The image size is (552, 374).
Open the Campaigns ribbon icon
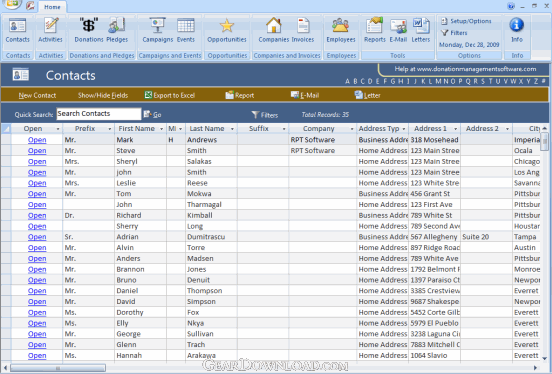click(158, 31)
